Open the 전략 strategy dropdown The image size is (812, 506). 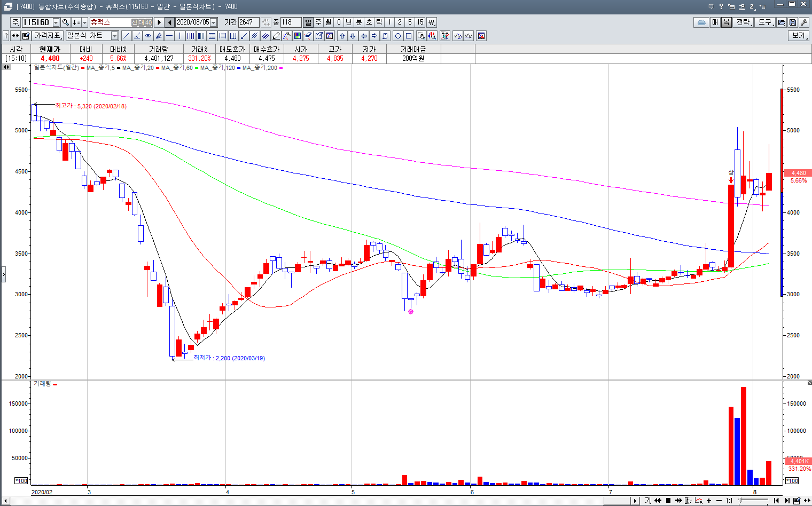click(x=743, y=22)
